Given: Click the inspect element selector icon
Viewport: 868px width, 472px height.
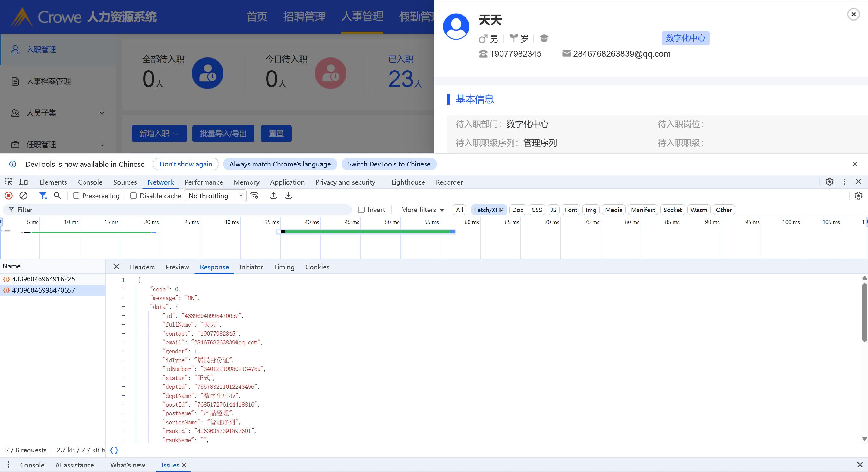Looking at the screenshot, I should (9, 182).
